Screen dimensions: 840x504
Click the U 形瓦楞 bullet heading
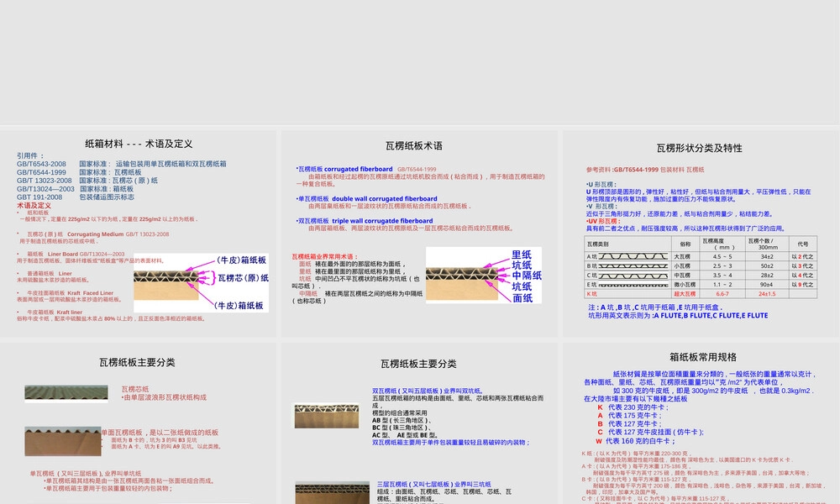click(601, 184)
